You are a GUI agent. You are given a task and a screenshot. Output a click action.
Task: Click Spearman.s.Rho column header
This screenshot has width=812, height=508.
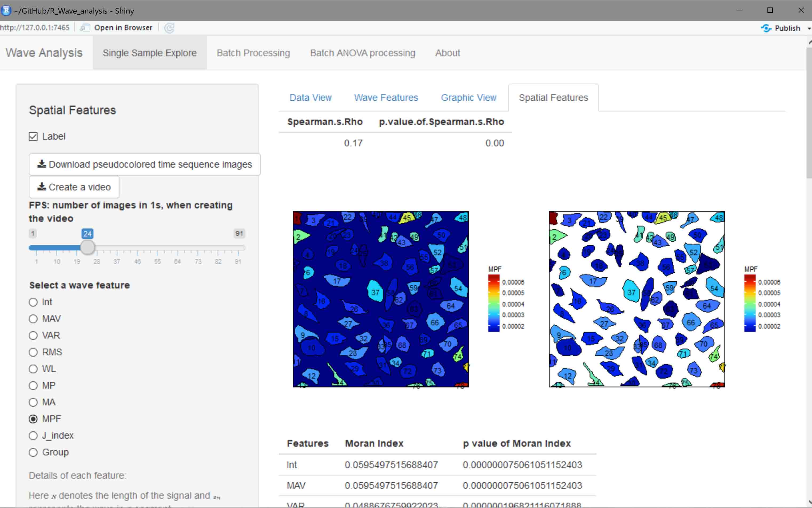(325, 122)
